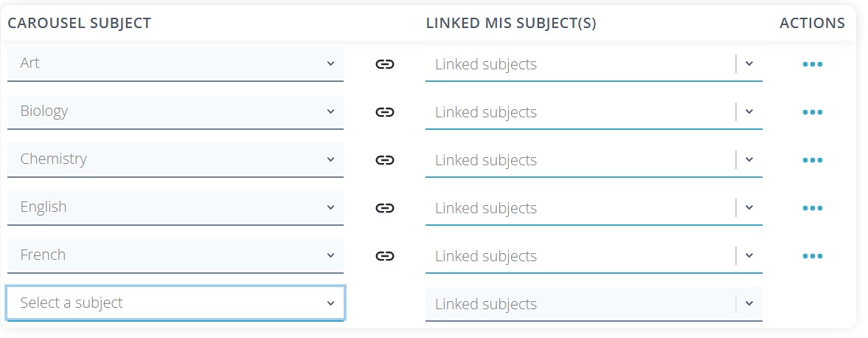This screenshot has width=868, height=338.
Task: Open the 'Select a subject' dropdown
Action: point(175,303)
